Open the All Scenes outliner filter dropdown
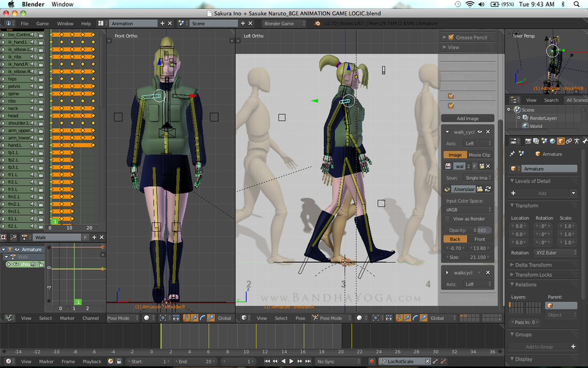Image resolution: width=588 pixels, height=368 pixels. [575, 100]
